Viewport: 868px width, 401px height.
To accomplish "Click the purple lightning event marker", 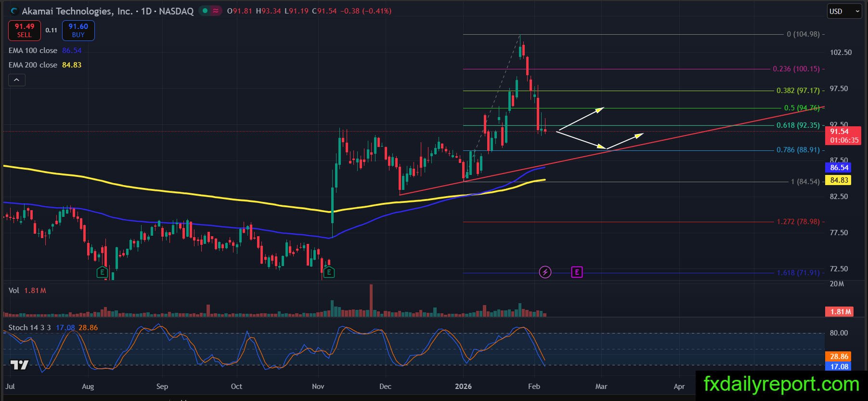I will 545,272.
